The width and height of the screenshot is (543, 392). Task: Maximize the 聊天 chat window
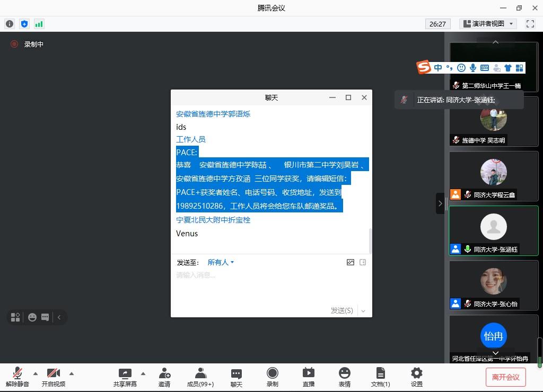pyautogui.click(x=348, y=97)
